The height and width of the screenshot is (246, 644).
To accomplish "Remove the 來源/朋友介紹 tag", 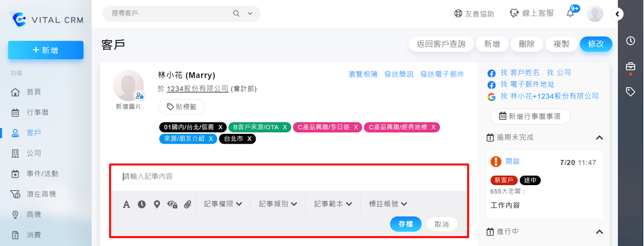I will [x=211, y=139].
